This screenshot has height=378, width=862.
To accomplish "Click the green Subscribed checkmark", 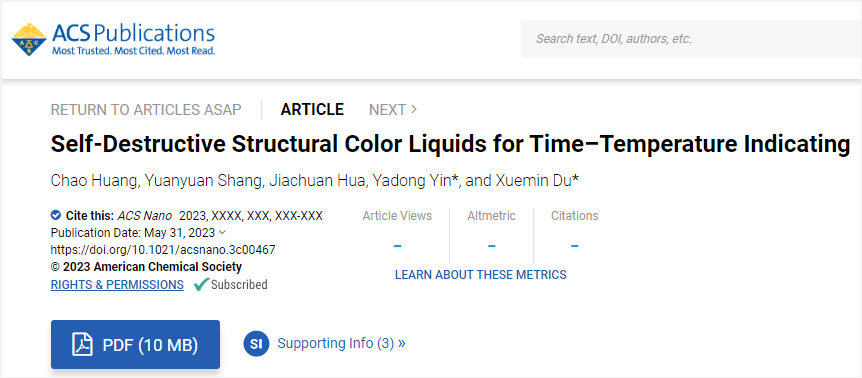I will [201, 285].
